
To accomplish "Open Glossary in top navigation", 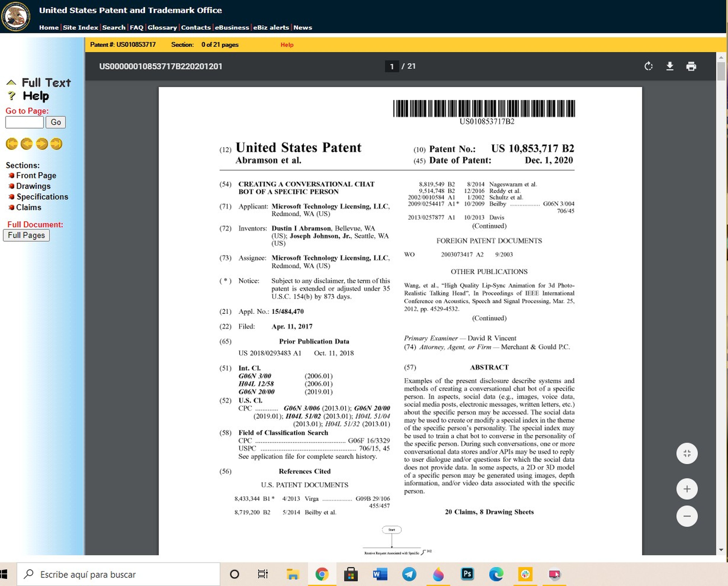I will [x=162, y=28].
